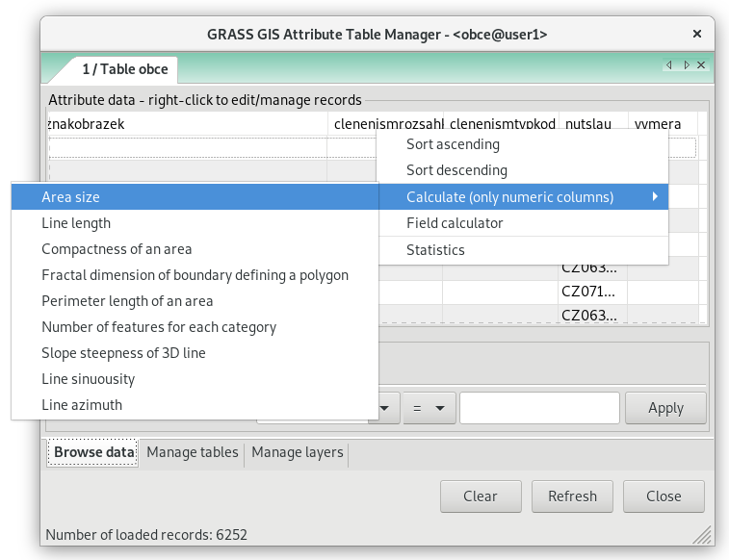Pick Slope steepness of 3D line
This screenshot has height=560, width=729.
[x=195, y=353]
